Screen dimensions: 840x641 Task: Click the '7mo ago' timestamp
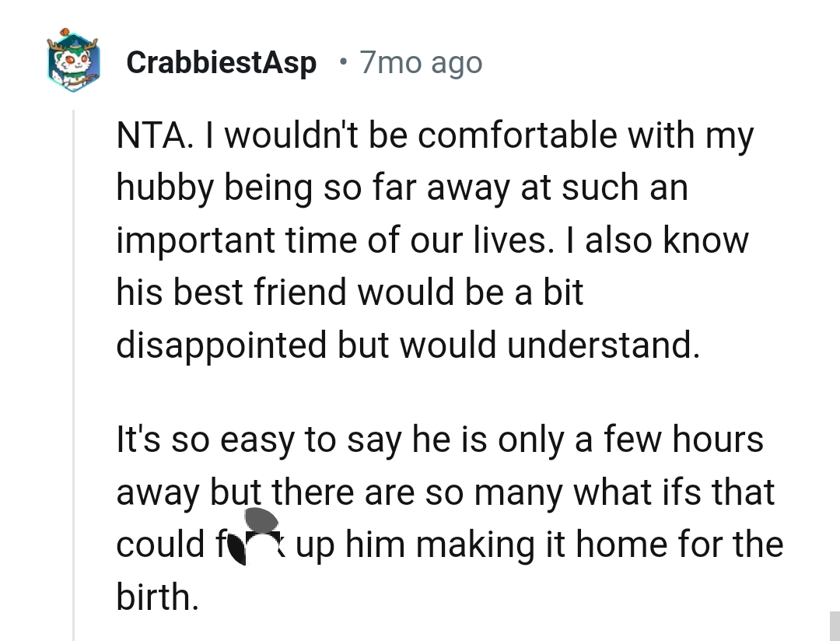tap(420, 62)
